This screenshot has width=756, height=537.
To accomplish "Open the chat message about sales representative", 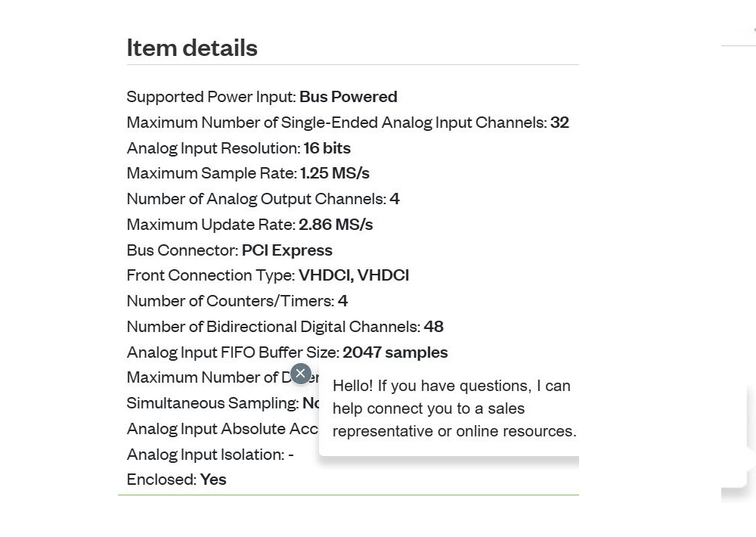I will [x=454, y=408].
